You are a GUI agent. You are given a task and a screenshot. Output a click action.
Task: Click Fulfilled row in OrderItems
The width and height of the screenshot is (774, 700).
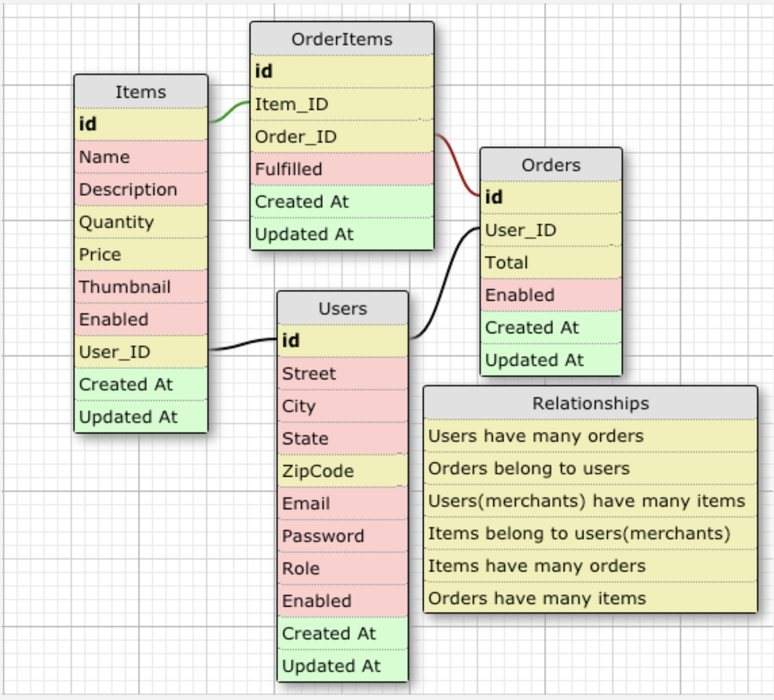342,169
